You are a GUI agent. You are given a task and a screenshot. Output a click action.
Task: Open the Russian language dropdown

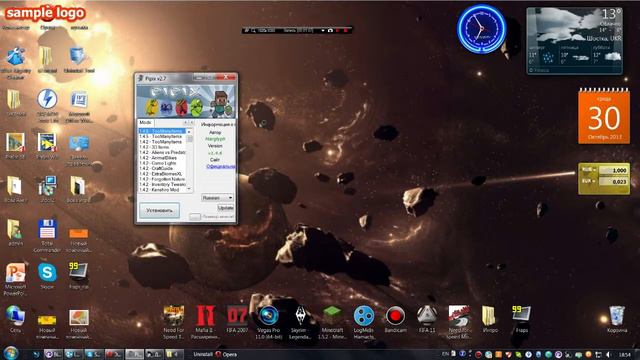[x=217, y=198]
